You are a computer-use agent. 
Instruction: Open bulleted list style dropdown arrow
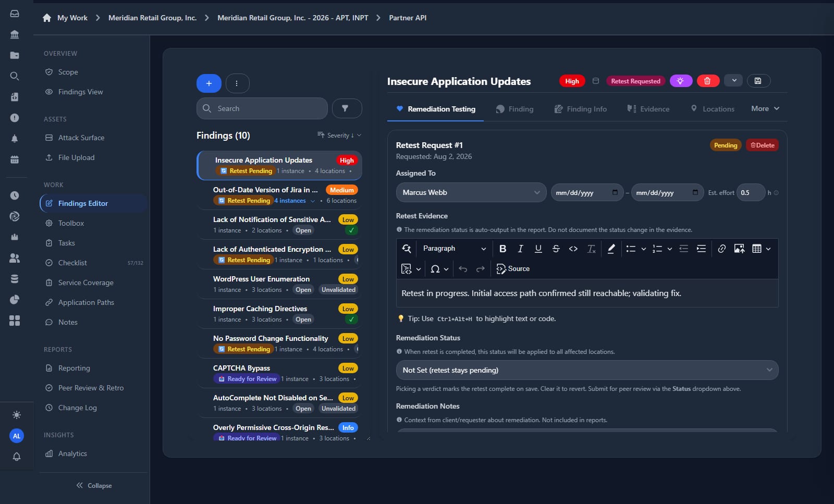click(643, 249)
